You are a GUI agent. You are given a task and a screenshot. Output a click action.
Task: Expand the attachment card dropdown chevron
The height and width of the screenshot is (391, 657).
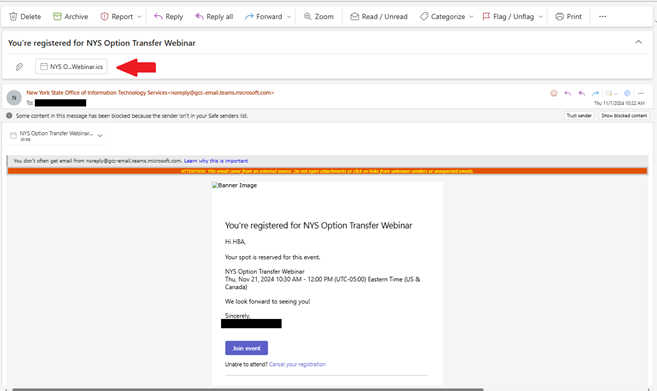click(x=100, y=135)
